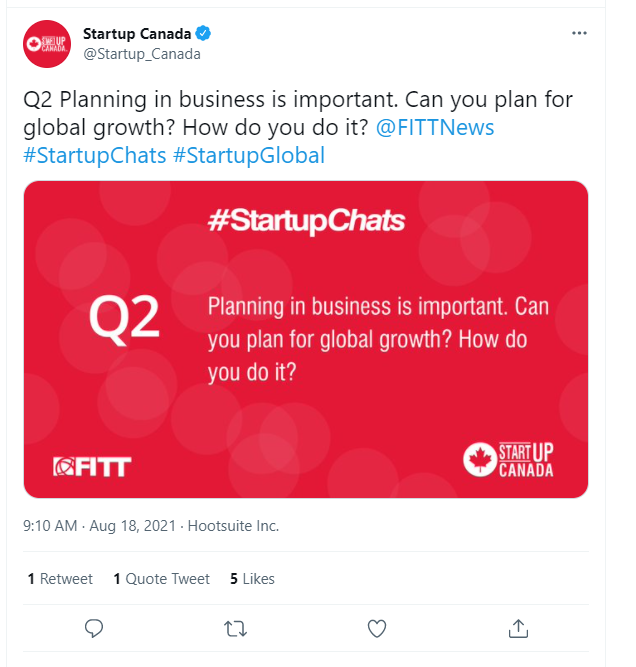The image size is (636, 667).
Task: Click the 9:10 AM Aug 18, 2021 timestamp
Action: point(100,526)
